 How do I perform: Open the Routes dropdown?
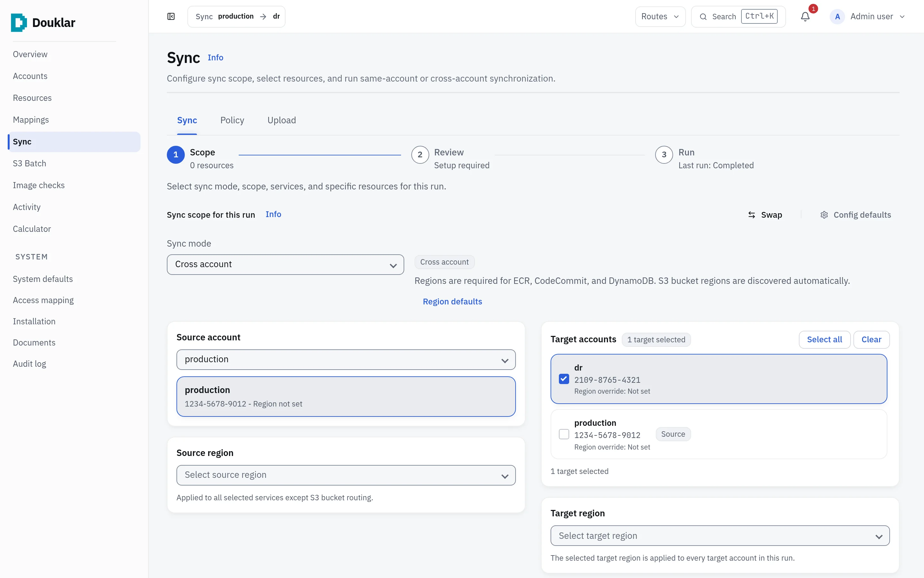[x=660, y=16]
